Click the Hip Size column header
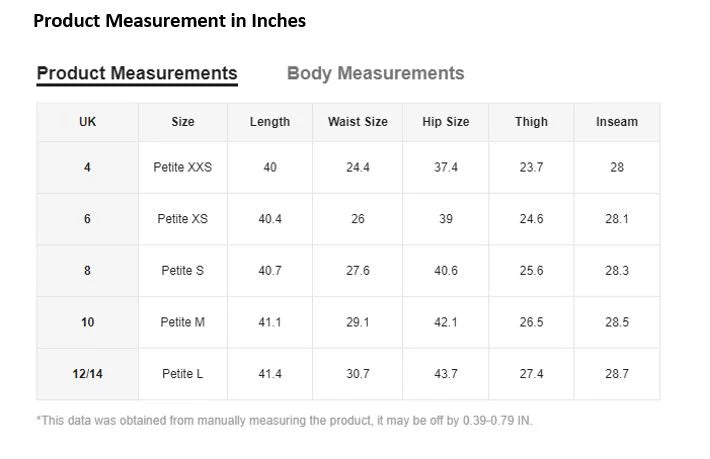 [446, 122]
